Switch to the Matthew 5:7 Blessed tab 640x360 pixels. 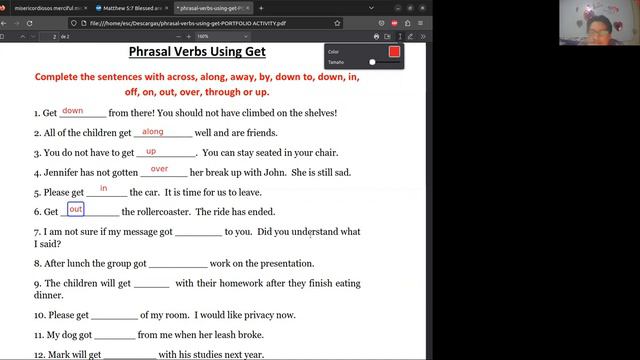click(x=131, y=8)
